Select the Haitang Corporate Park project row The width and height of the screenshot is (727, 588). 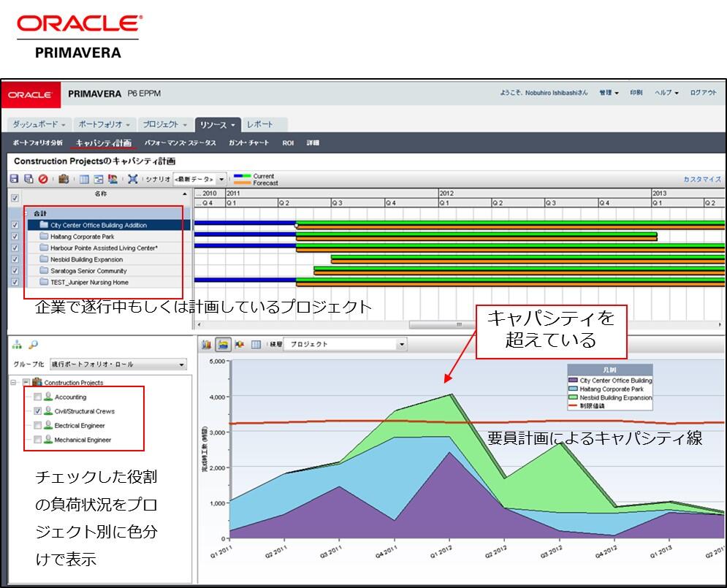[x=82, y=237]
